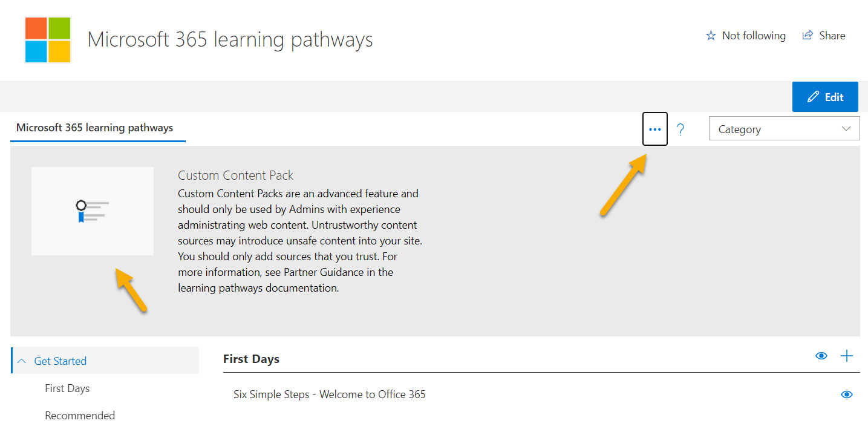Add content with the plus icon
868x432 pixels.
click(847, 356)
